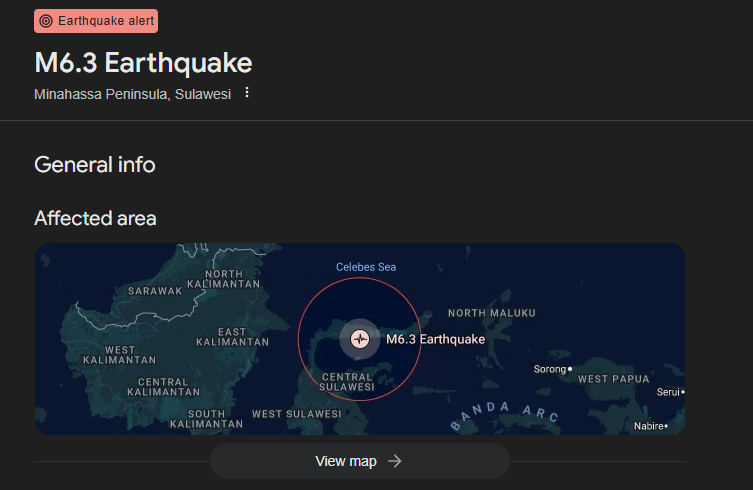Click the seismograph epicenter marker icon
Image resolution: width=753 pixels, height=490 pixels.
[360, 339]
